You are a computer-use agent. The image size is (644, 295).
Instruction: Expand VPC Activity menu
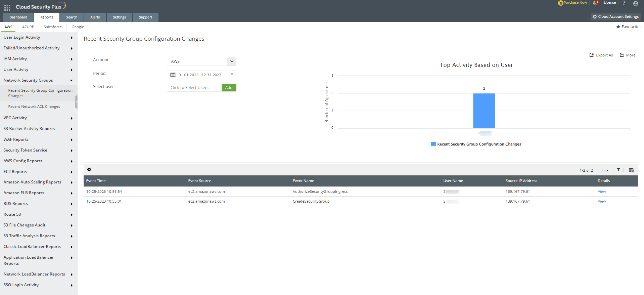(38, 118)
